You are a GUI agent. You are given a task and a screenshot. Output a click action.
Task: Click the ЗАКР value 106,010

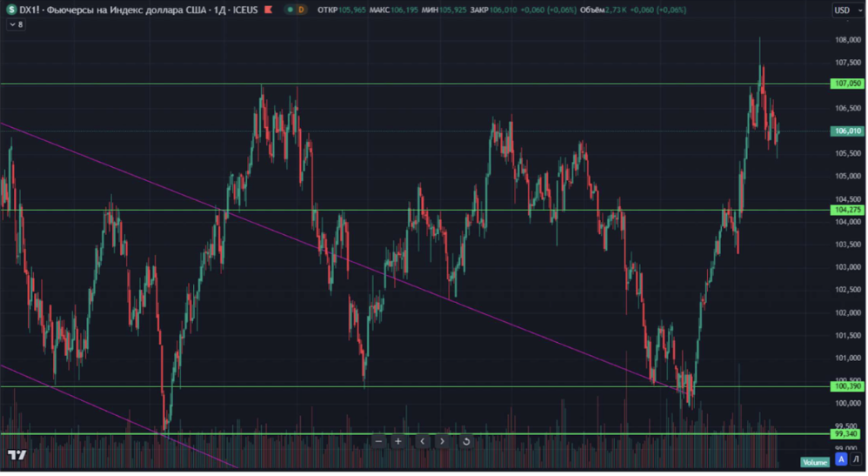pyautogui.click(x=504, y=10)
